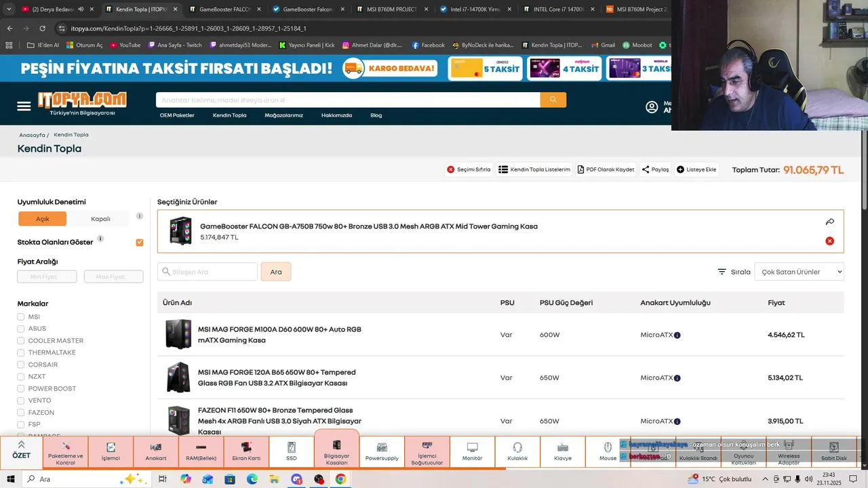The width and height of the screenshot is (868, 488).
Task: Click MicroATX info icon for MSI MAG FORGE 120A
Action: [677, 378]
